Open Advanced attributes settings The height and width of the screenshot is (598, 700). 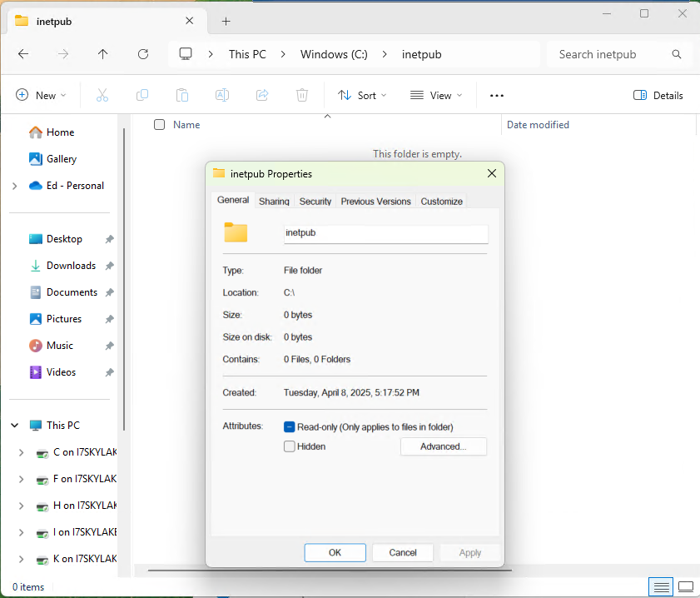pos(444,446)
